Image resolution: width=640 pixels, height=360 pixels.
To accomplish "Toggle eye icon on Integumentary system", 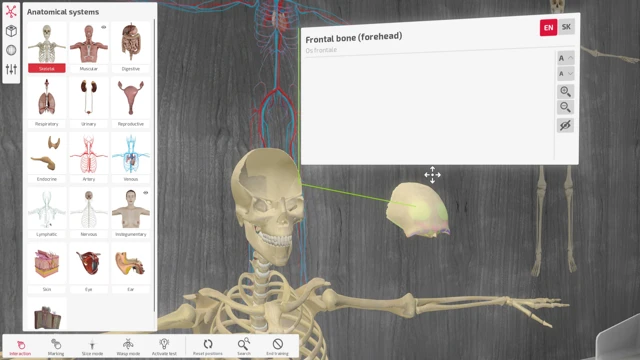I will pyautogui.click(x=146, y=193).
